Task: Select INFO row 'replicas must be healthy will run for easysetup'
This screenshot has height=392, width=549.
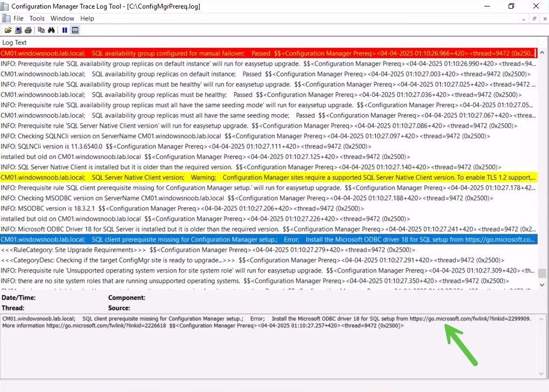Action: point(269,85)
